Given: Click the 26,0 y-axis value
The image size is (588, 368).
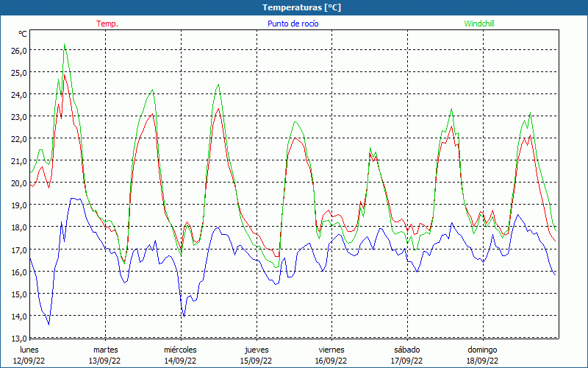Looking at the screenshot, I should tap(18, 50).
